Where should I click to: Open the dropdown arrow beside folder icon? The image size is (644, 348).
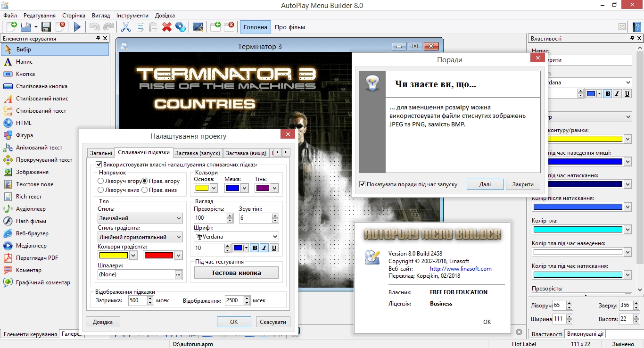point(35,27)
